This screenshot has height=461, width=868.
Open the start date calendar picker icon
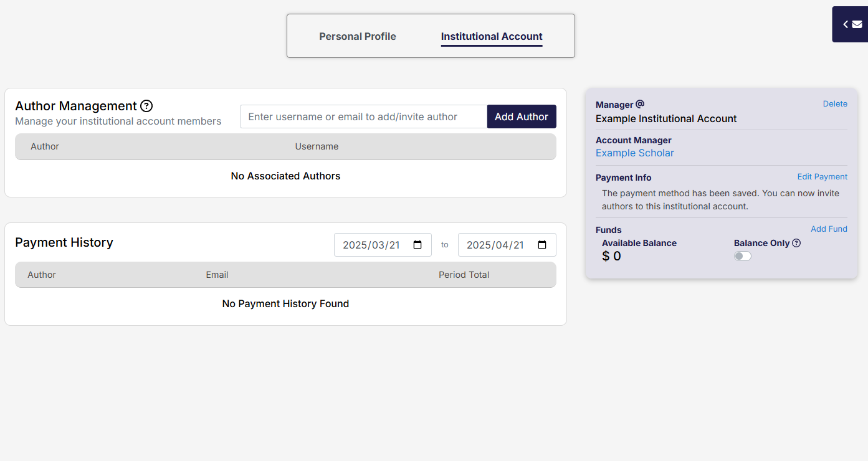coord(418,245)
